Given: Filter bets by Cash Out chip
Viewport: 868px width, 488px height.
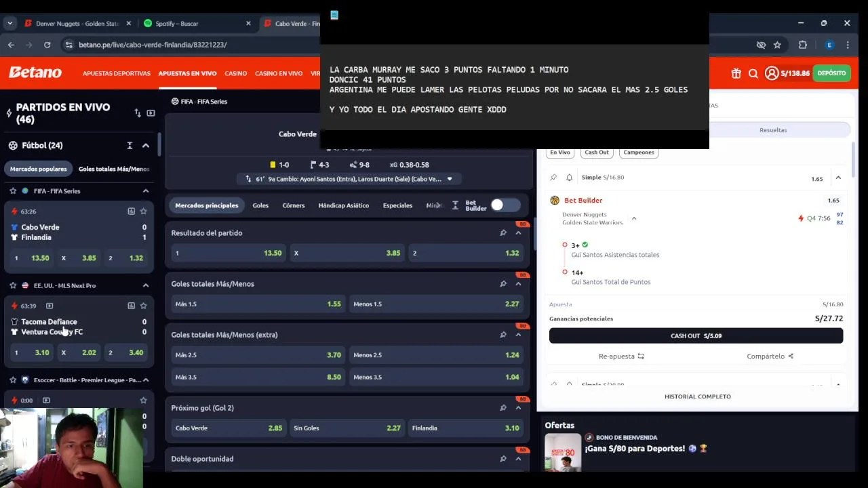Looking at the screenshot, I should pos(597,152).
